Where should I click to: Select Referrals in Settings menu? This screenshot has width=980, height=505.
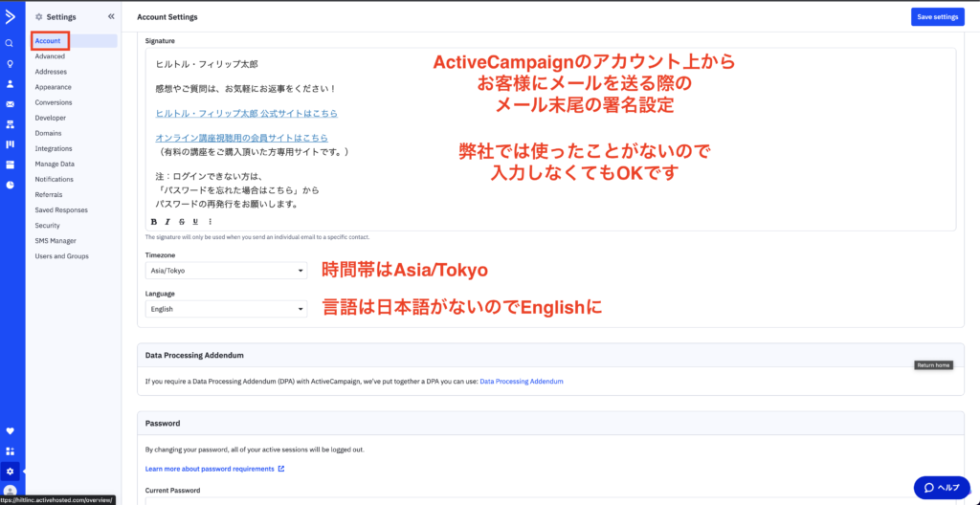point(49,194)
